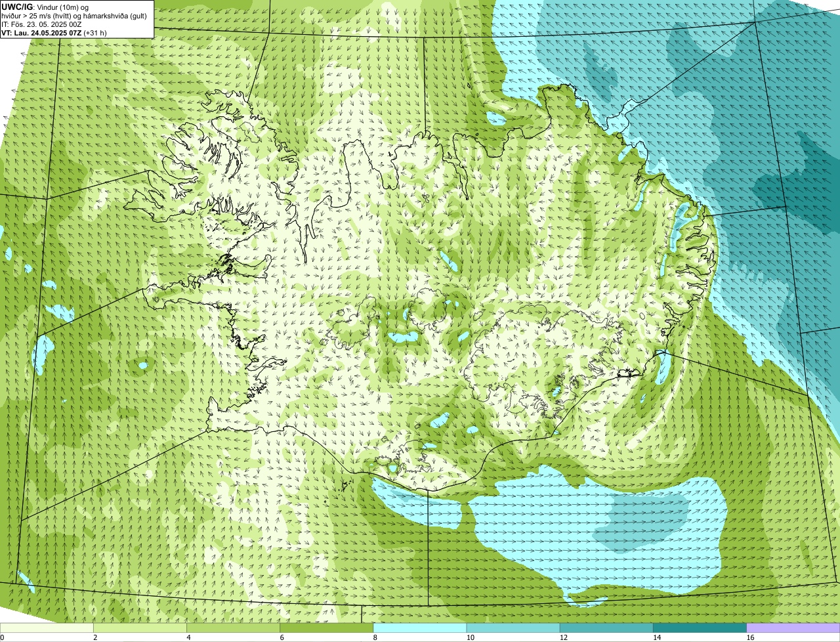Click the legend scale label '2'
Viewport: 840px width, 642px height.
point(95,637)
